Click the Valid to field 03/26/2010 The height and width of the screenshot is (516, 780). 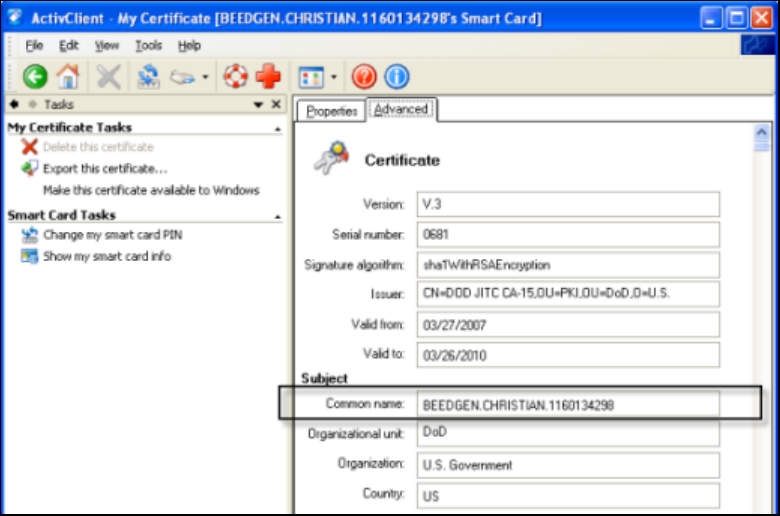(x=568, y=355)
